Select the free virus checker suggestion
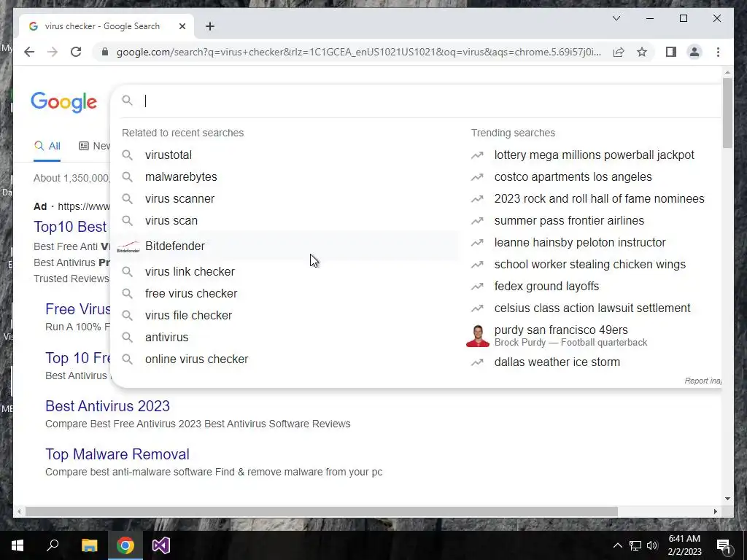Image resolution: width=747 pixels, height=560 pixels. coord(286,293)
